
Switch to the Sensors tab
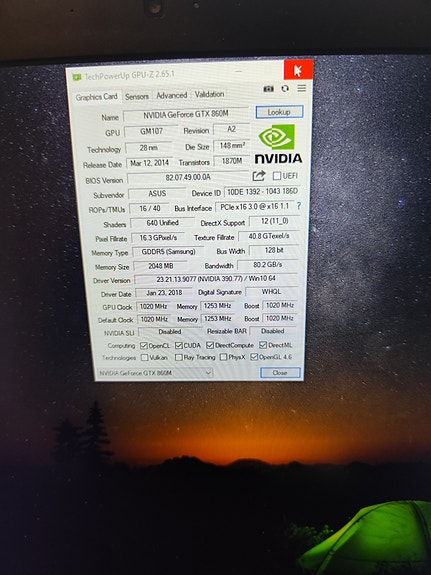point(136,96)
